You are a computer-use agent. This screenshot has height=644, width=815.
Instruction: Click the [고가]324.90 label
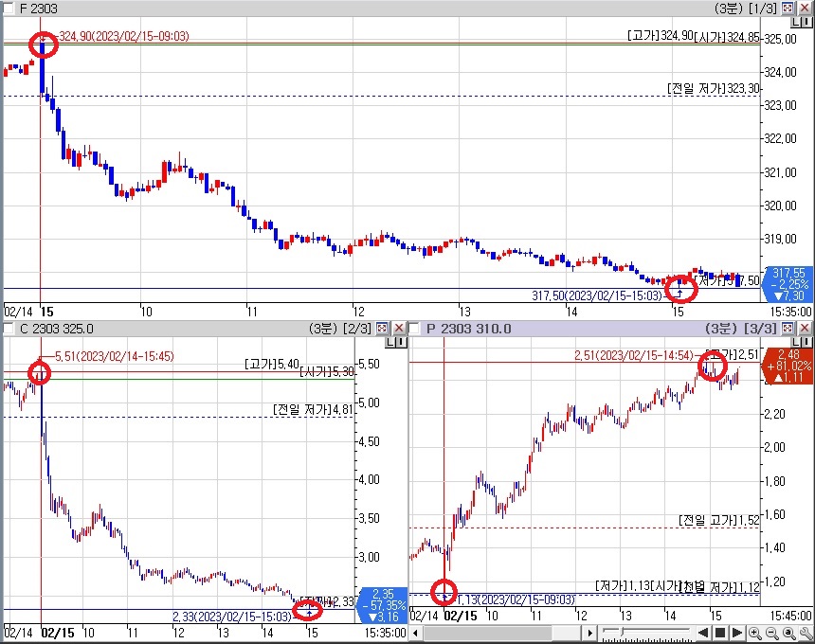[661, 35]
